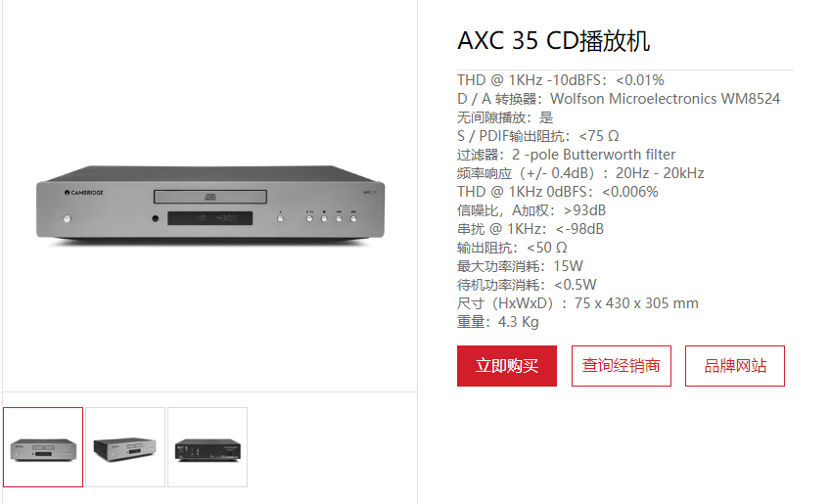Click the 尺寸 75 x 430 x 305 mm line

pos(577,303)
